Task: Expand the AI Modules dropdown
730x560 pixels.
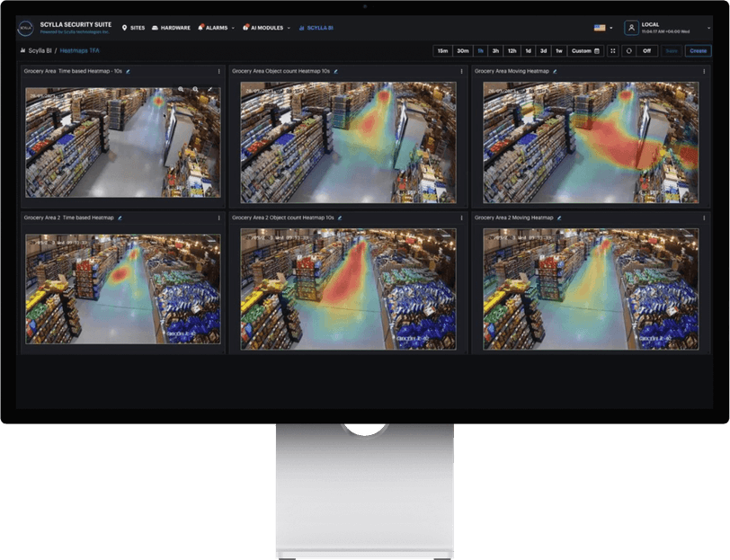Action: [x=266, y=28]
